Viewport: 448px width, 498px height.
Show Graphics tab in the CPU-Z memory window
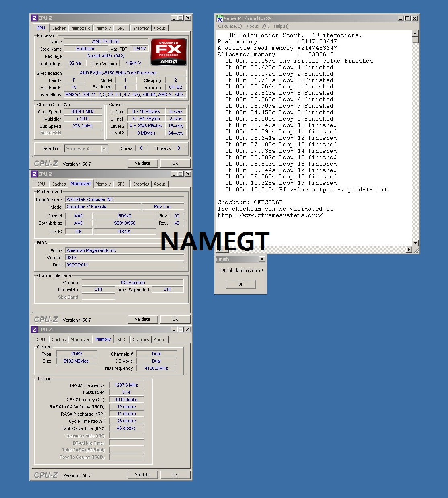[x=141, y=340]
